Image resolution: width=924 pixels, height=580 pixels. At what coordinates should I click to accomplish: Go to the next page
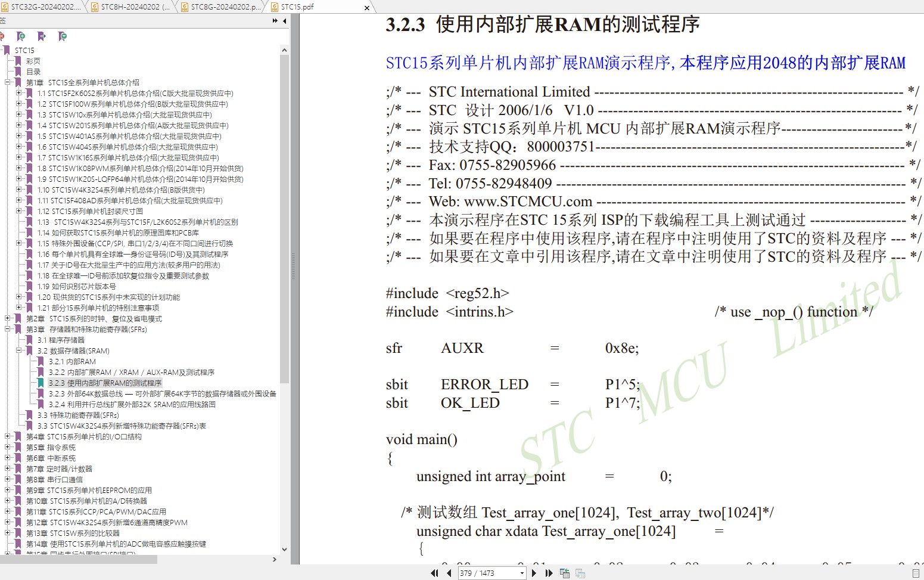pos(534,573)
